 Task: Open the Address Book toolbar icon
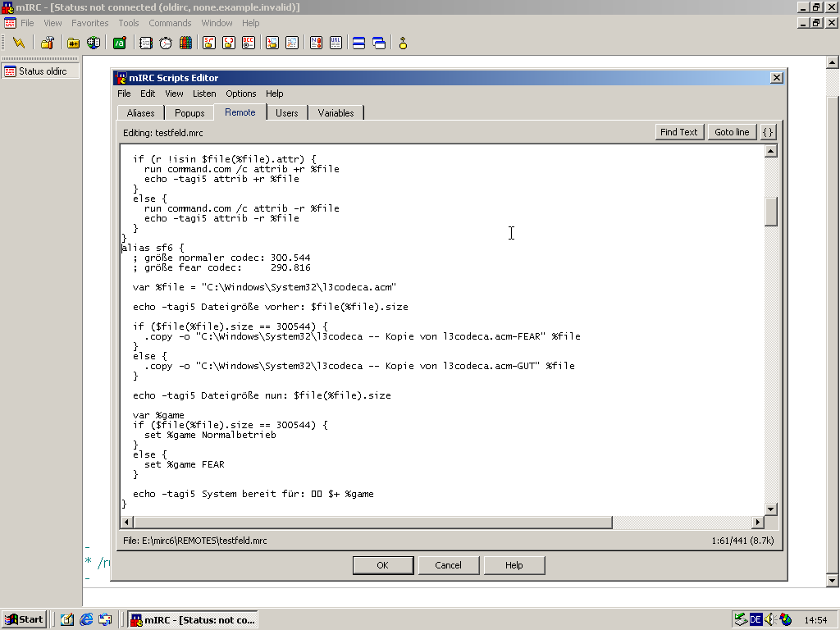146,43
